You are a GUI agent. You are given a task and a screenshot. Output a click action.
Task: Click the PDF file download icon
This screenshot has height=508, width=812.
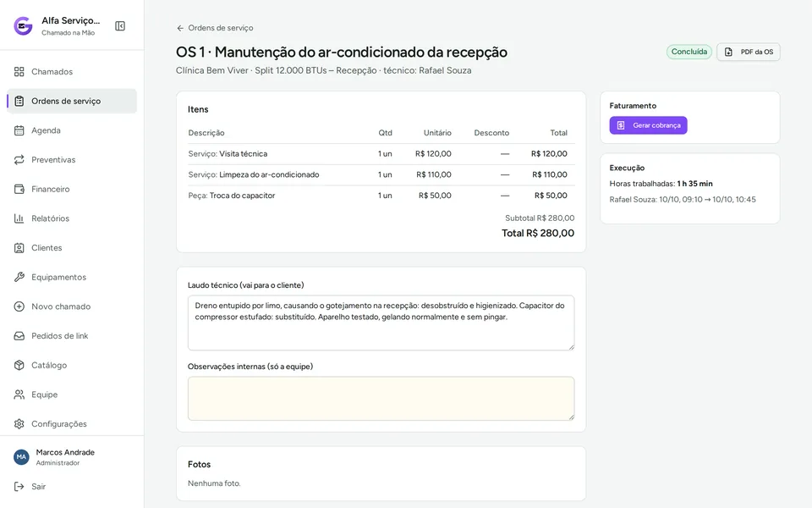[x=728, y=52]
